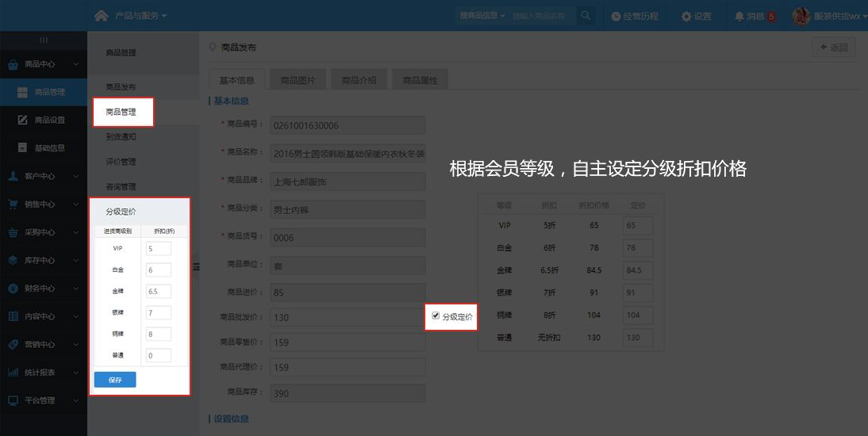This screenshot has width=868, height=436.
Task: Open 商品发布 submenu item
Action: click(x=121, y=87)
